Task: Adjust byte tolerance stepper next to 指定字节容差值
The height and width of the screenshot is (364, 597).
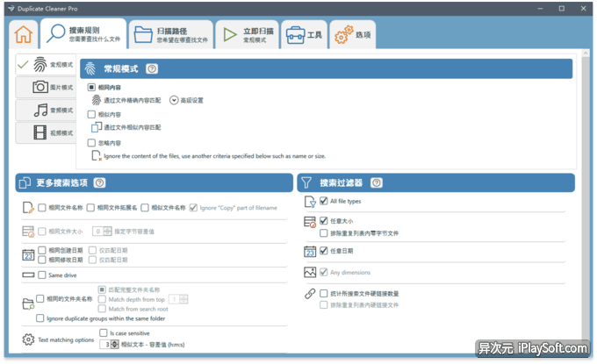Action: click(x=108, y=232)
